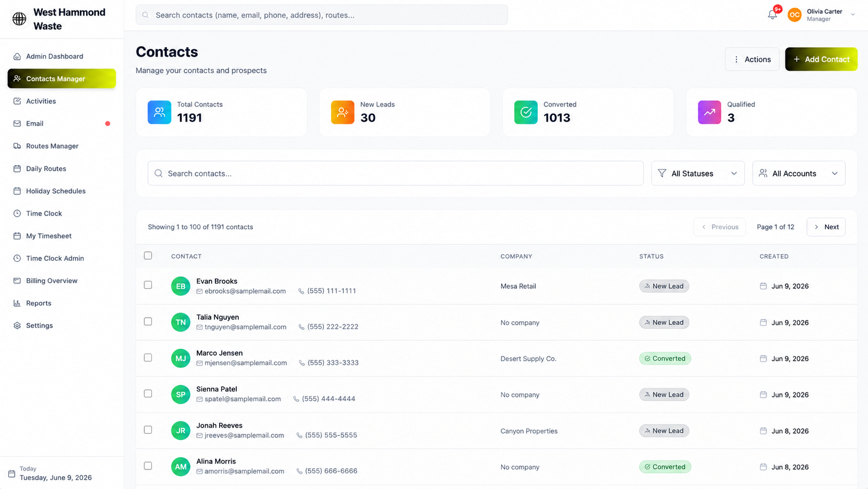
Task: Click the TN avatar for Talia Nguyen
Action: [181, 322]
